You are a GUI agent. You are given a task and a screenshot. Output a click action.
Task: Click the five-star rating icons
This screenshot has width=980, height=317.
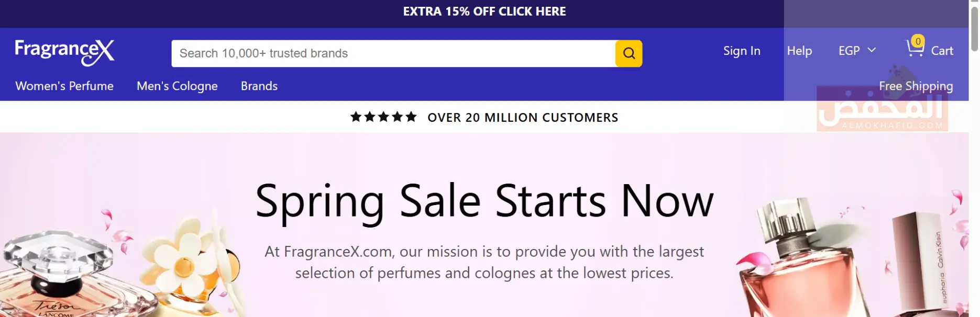pyautogui.click(x=383, y=117)
